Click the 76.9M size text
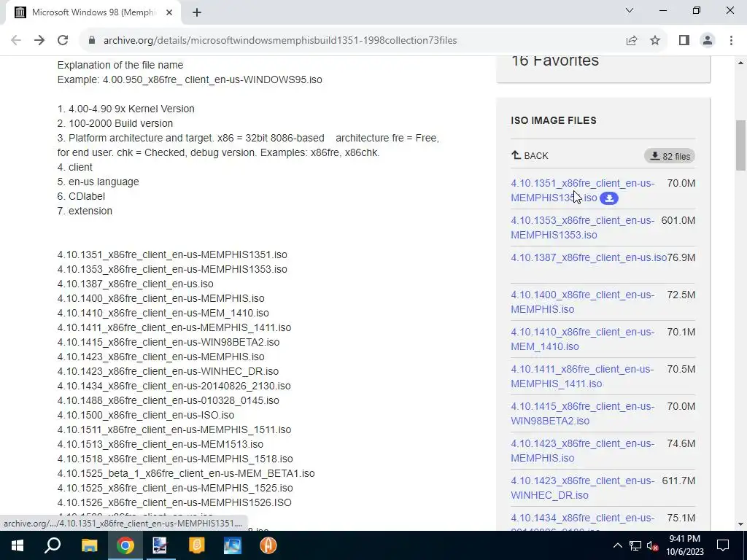Screen dimensions: 747x560 click(x=681, y=257)
